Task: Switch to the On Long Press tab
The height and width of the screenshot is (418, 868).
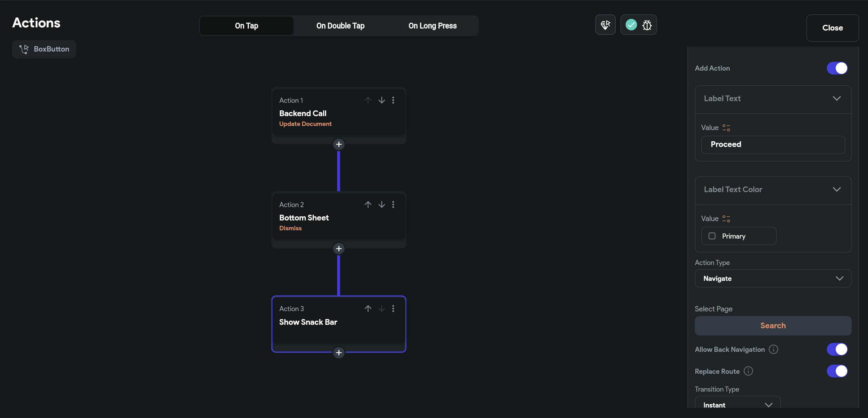Action: point(432,26)
